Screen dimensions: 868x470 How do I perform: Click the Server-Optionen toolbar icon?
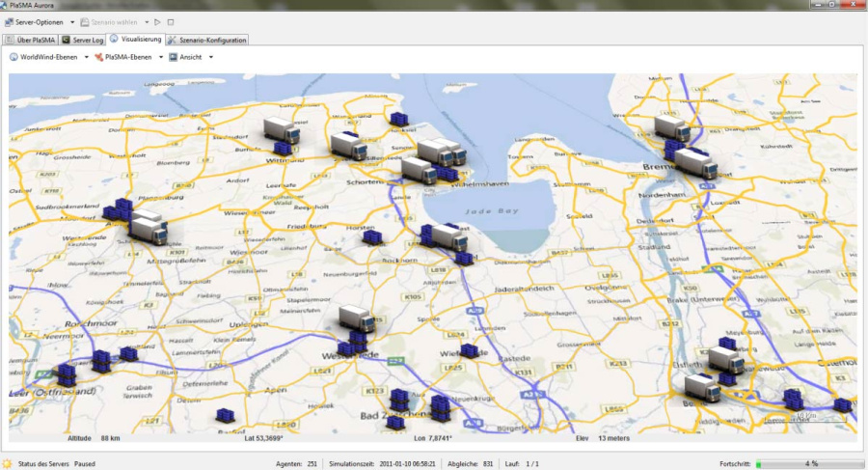click(x=9, y=21)
